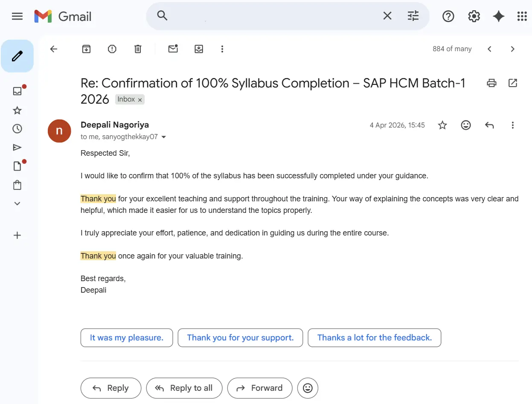Create new label with plus icon

(17, 235)
